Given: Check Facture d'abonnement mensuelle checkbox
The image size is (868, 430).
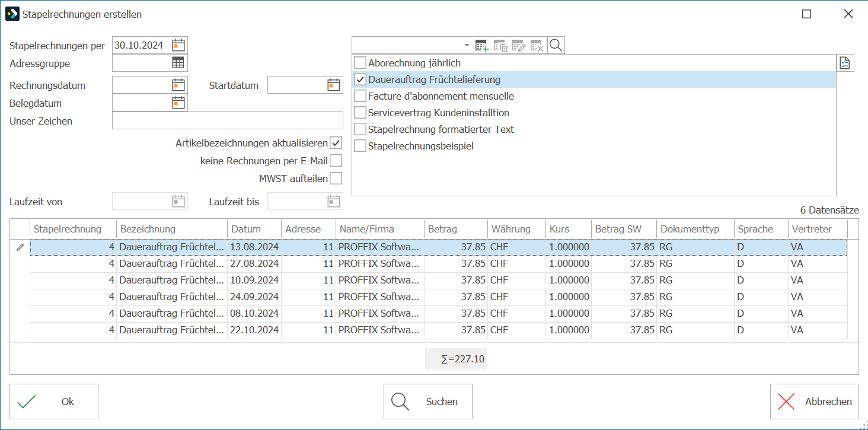Looking at the screenshot, I should click(x=360, y=96).
